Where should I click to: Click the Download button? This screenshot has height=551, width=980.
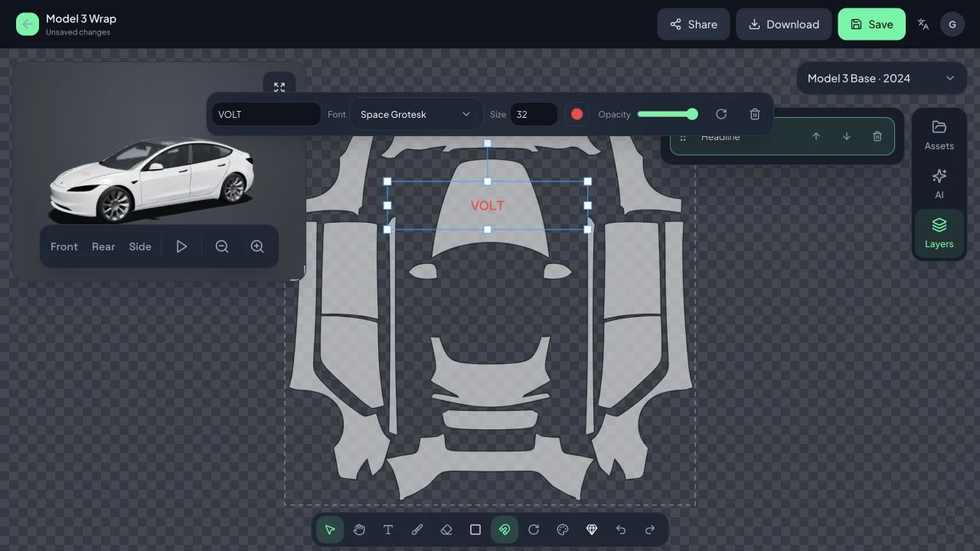tap(784, 24)
